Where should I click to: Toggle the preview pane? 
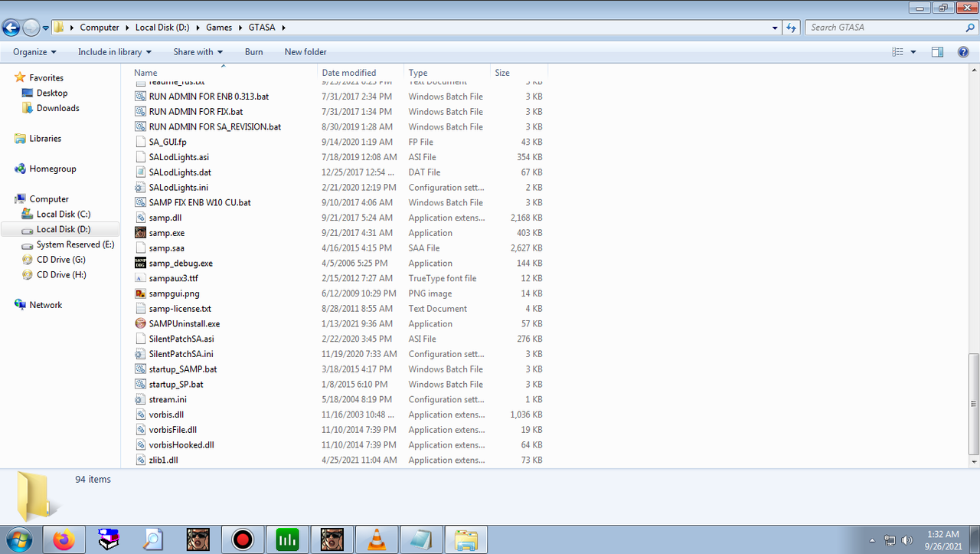point(937,52)
